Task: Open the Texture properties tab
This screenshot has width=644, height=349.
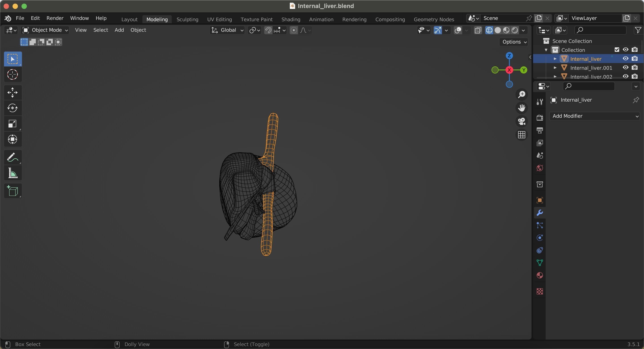Action: coord(540,291)
